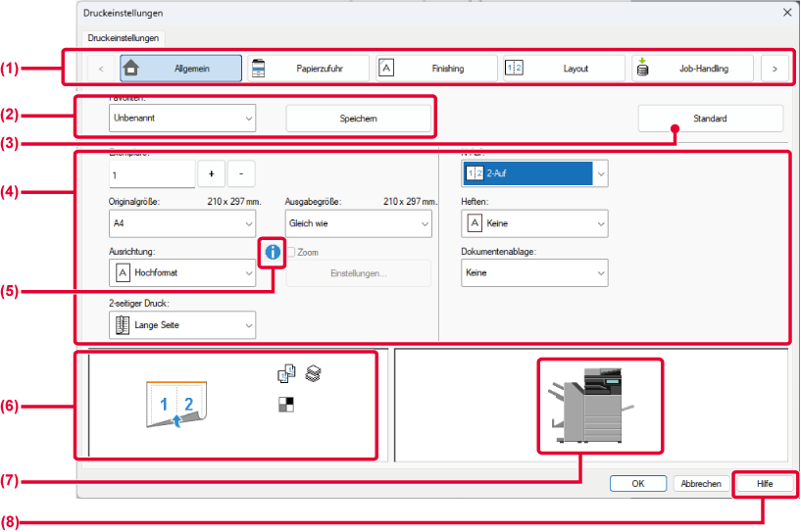Click the 2-up page preview image

point(173,406)
